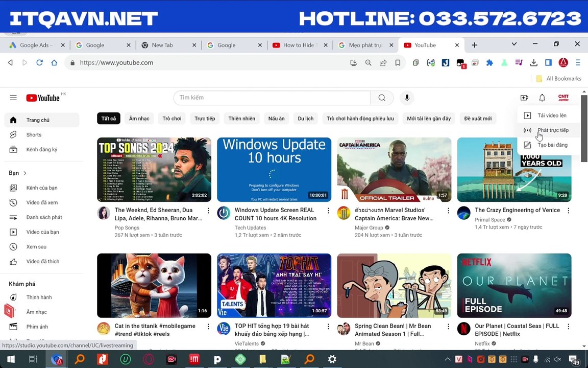Open options for Spring Clean Bean video
588x368 pixels.
(x=448, y=327)
